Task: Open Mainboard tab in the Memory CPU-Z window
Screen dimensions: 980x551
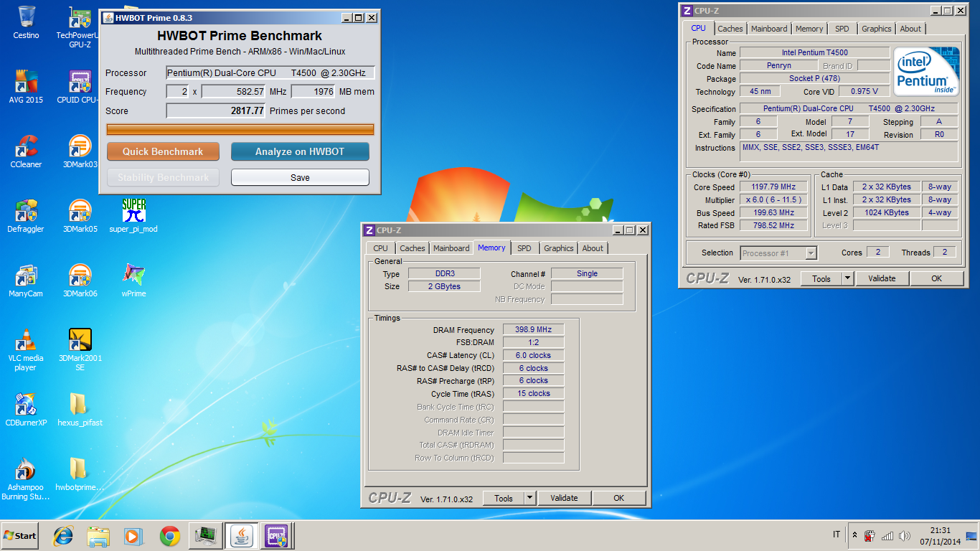Action: 451,248
